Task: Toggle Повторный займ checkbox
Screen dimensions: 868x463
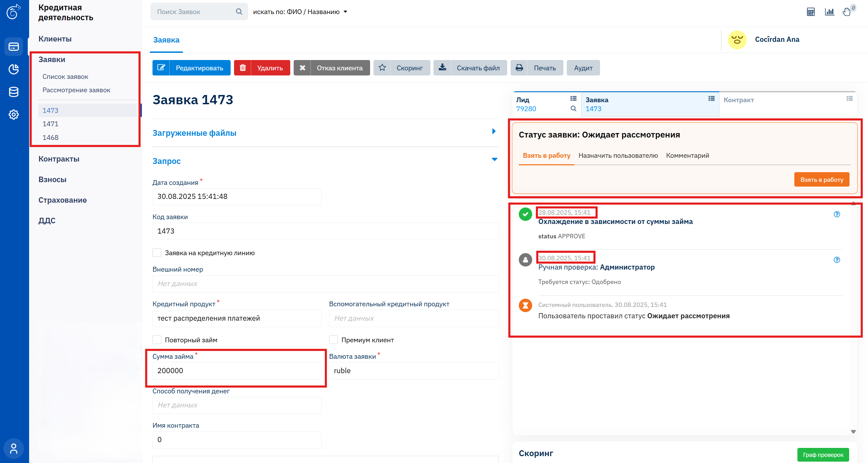Action: (157, 340)
